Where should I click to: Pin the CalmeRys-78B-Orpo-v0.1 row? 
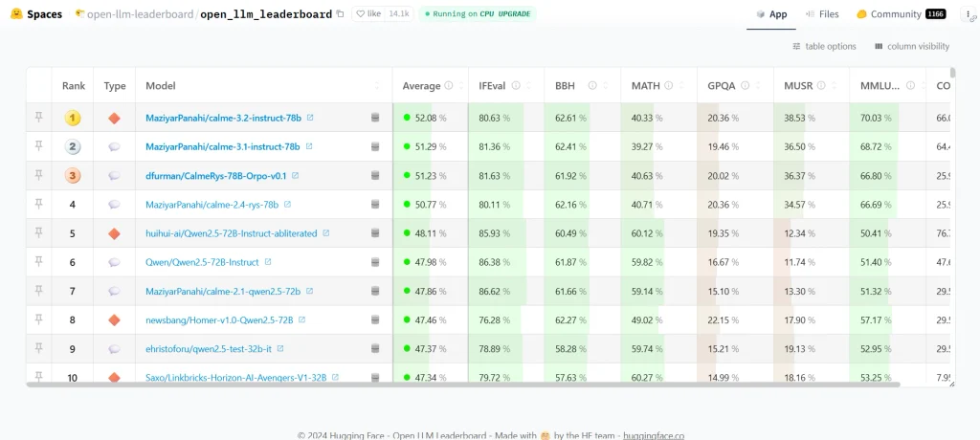(x=38, y=175)
